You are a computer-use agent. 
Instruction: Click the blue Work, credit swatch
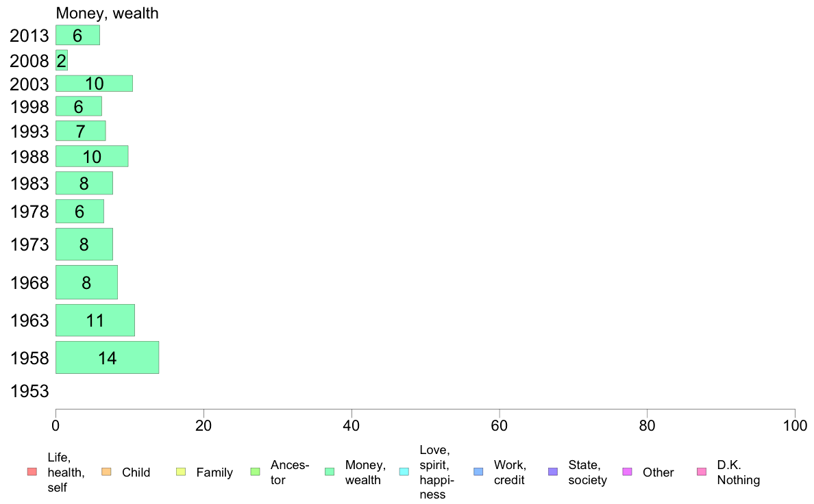coord(478,472)
